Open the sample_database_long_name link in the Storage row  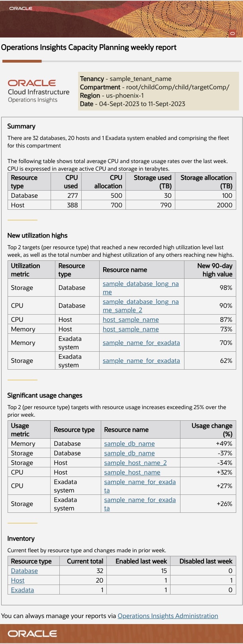point(141,284)
